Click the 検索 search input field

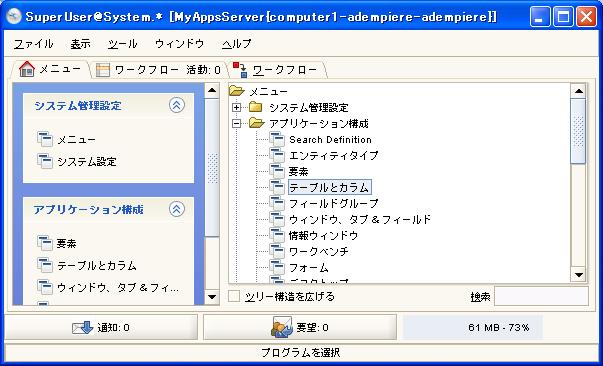click(541, 296)
